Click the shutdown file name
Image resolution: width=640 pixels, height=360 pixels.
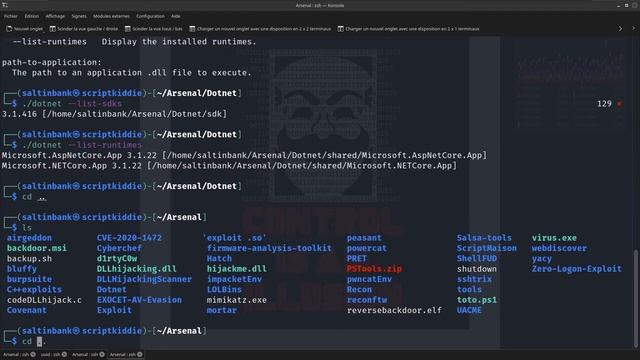click(x=477, y=269)
